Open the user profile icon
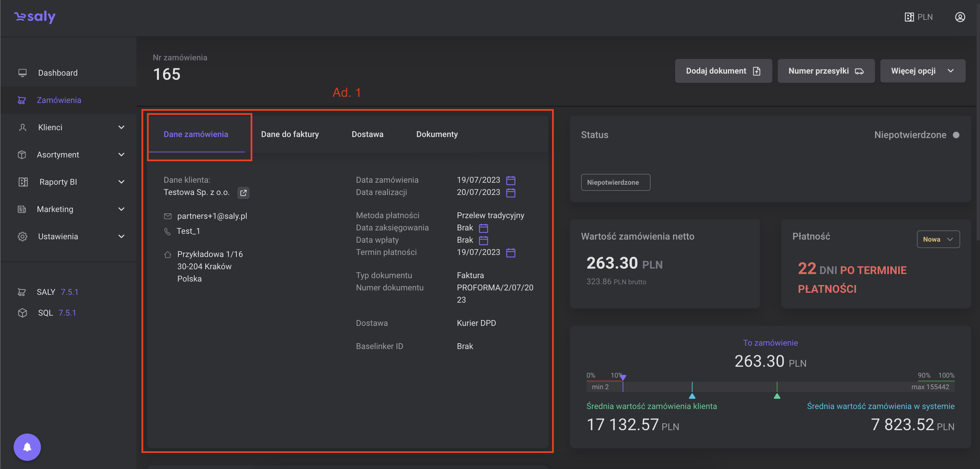The image size is (980, 469). coord(960,17)
